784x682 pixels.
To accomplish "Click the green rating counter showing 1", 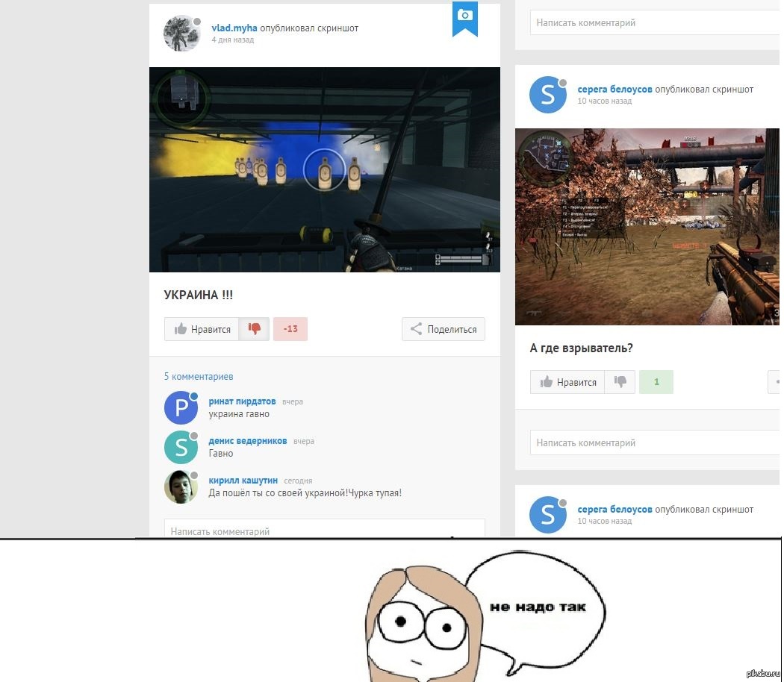I will (x=656, y=382).
